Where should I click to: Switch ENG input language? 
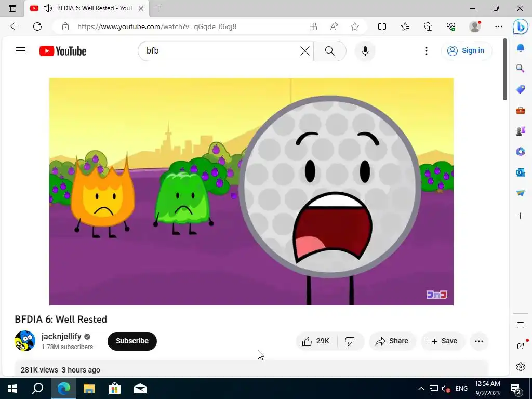(x=461, y=389)
